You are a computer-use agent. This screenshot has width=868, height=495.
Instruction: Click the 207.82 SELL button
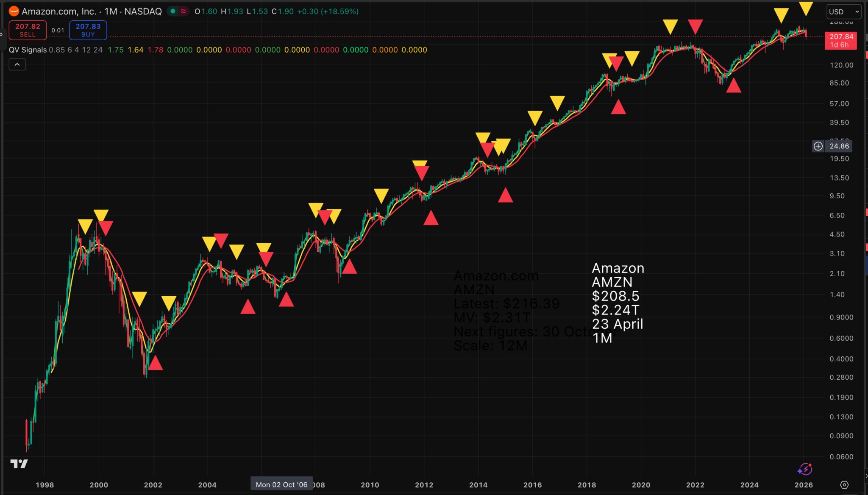point(28,30)
